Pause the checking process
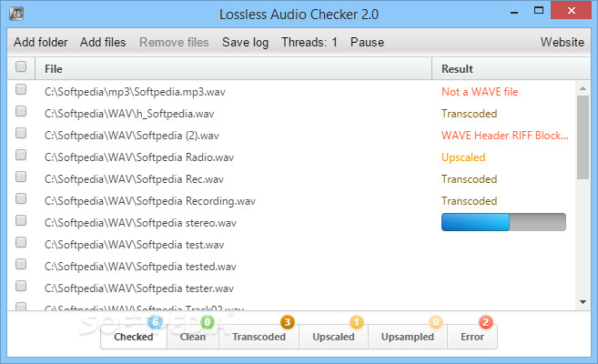 pos(367,42)
